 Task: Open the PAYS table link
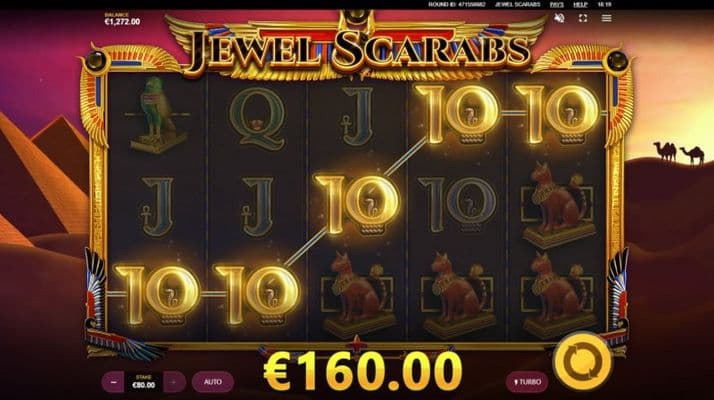[556, 4]
